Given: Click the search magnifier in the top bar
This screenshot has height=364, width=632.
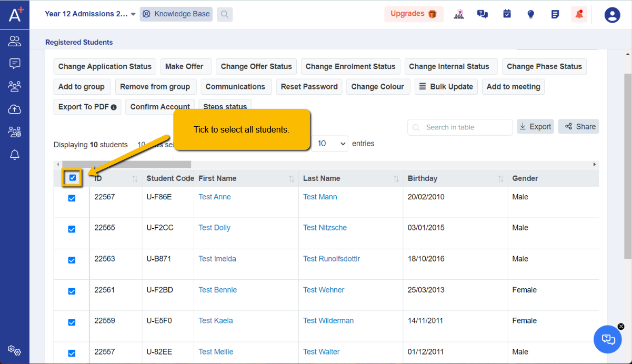Looking at the screenshot, I should [x=225, y=14].
